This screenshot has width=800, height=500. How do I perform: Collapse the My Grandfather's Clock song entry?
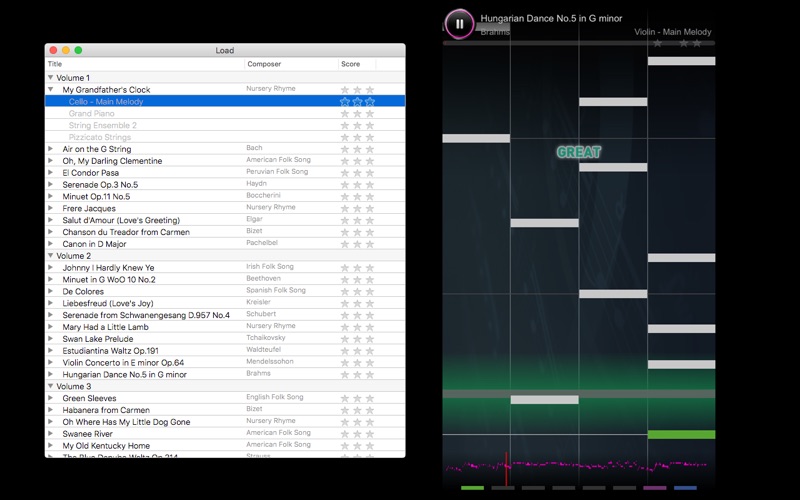[51, 89]
